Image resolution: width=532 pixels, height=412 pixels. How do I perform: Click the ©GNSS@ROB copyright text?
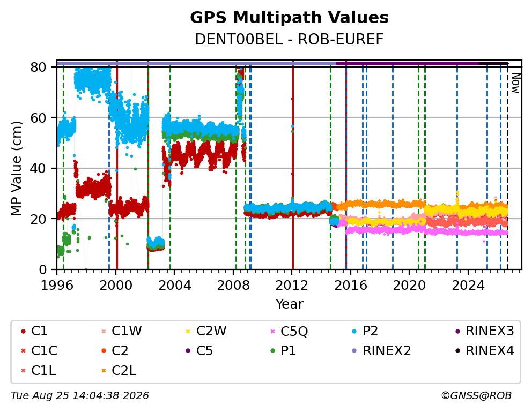[x=476, y=395]
